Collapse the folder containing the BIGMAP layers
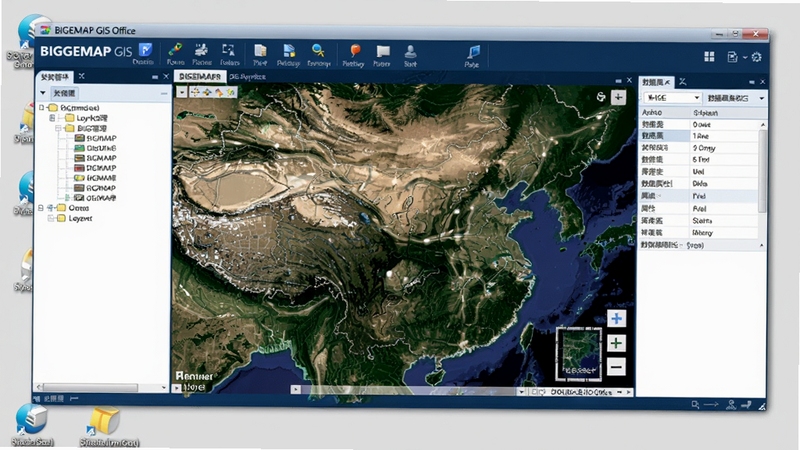Screen dimensions: 800x450 (x=59, y=128)
